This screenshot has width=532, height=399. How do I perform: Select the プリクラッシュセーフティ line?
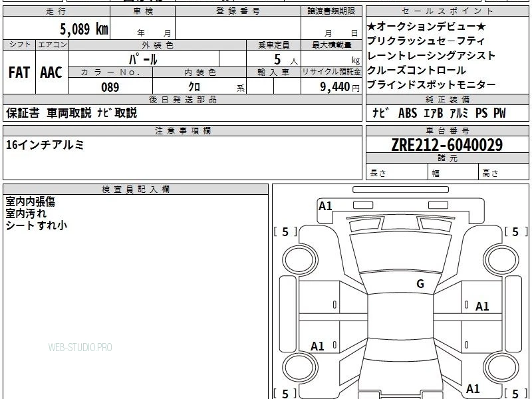(x=426, y=41)
